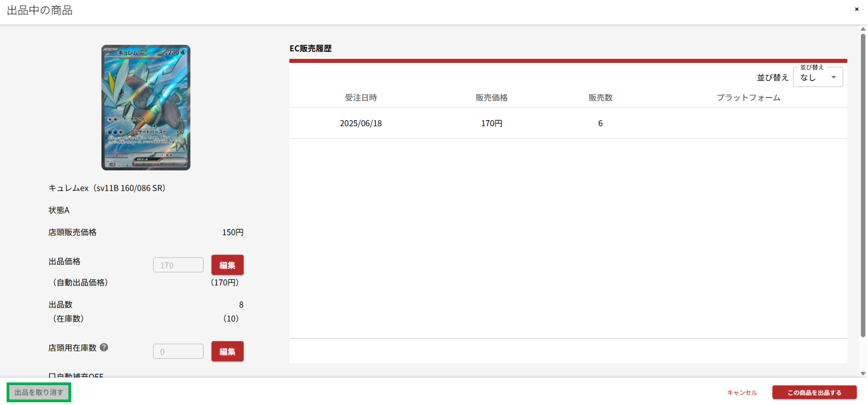Click the 出品を取り消す button
Viewport: 868px width, 405px height.
pyautogui.click(x=39, y=392)
